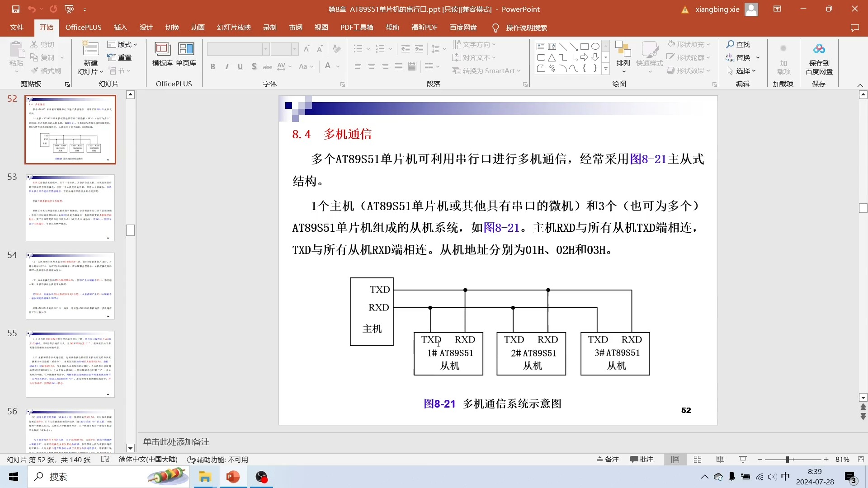Click the save icon in title bar

[16, 9]
